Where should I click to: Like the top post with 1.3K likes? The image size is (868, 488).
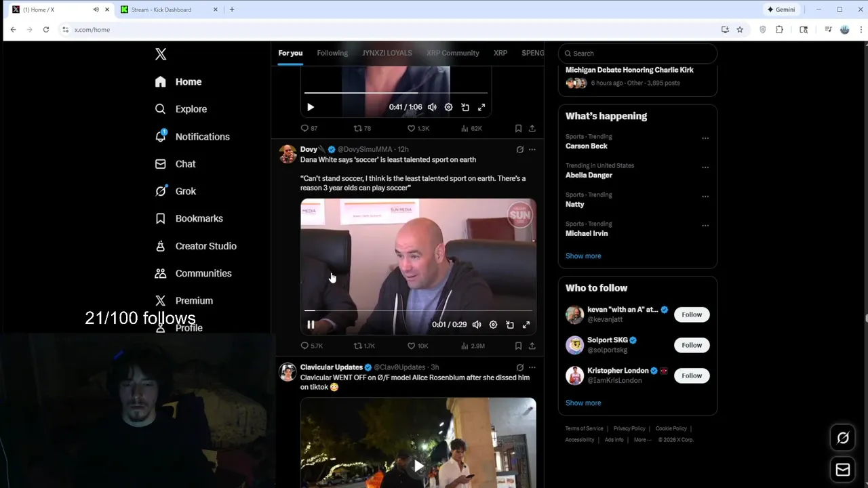pos(418,128)
